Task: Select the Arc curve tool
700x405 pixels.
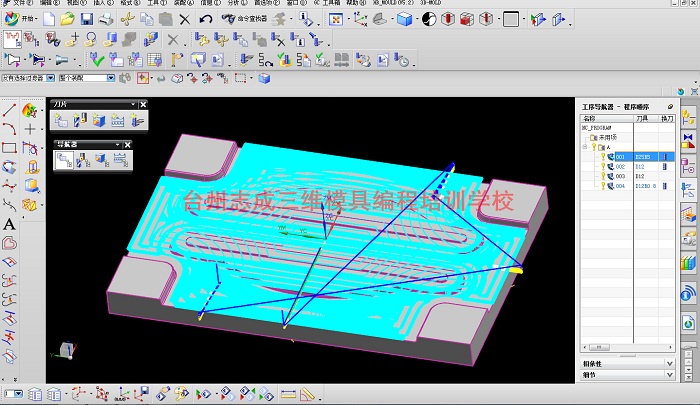Action: 9,129
